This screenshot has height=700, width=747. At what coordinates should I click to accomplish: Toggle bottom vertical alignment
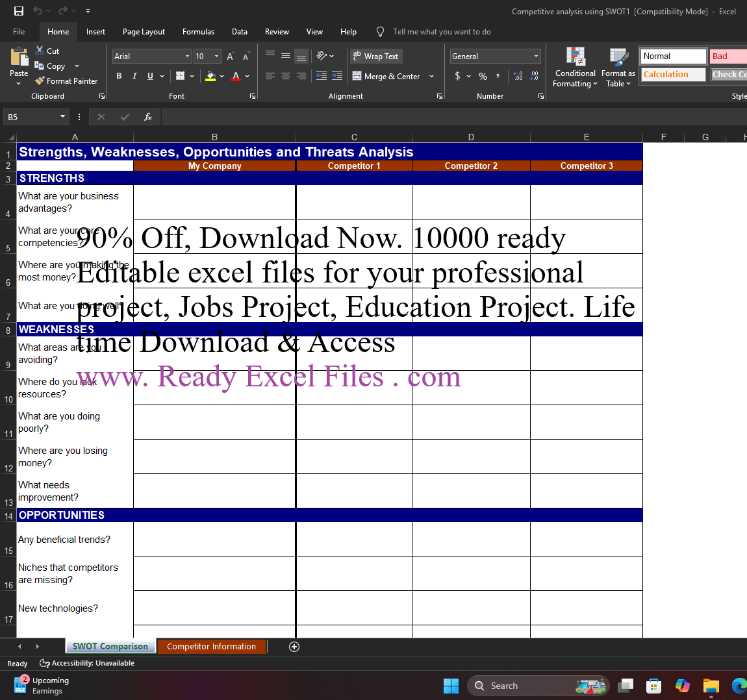[301, 56]
